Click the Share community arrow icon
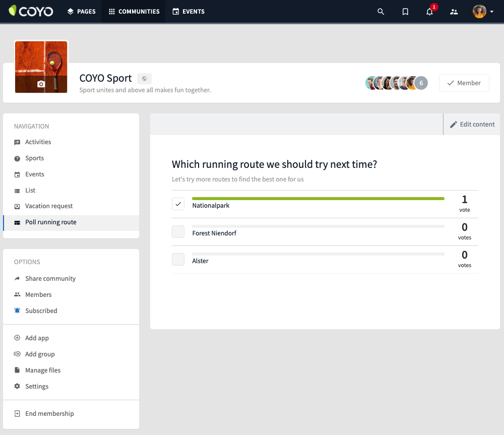Screen dimensions: 504x435 pyautogui.click(x=17, y=278)
